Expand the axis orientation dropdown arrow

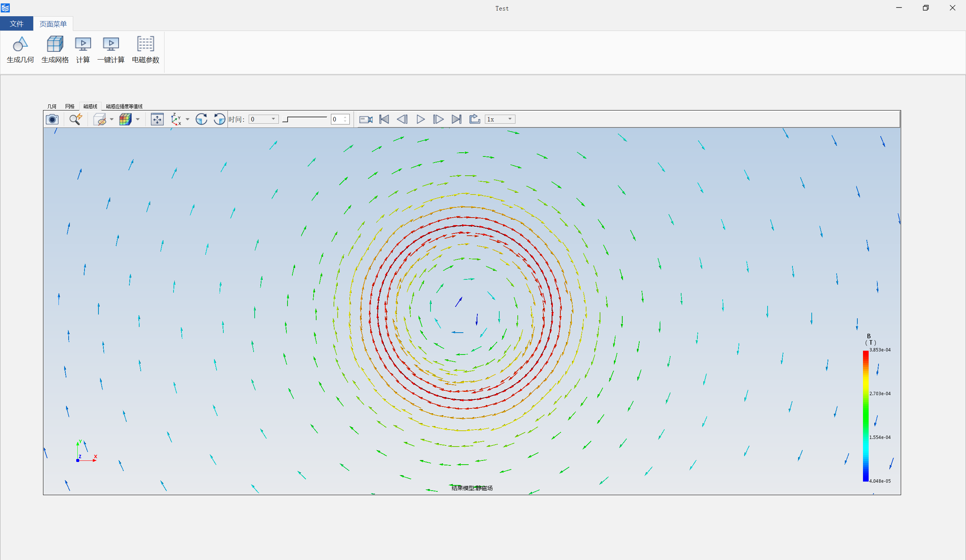tap(188, 119)
